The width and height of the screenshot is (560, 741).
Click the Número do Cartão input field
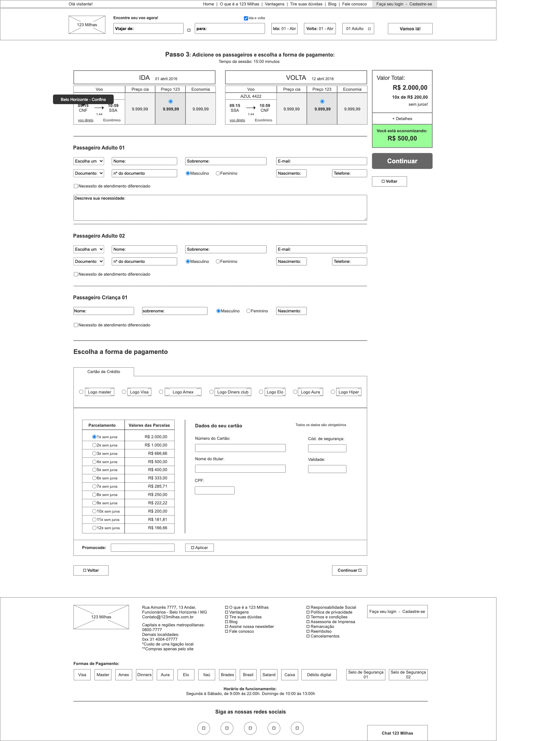click(240, 448)
